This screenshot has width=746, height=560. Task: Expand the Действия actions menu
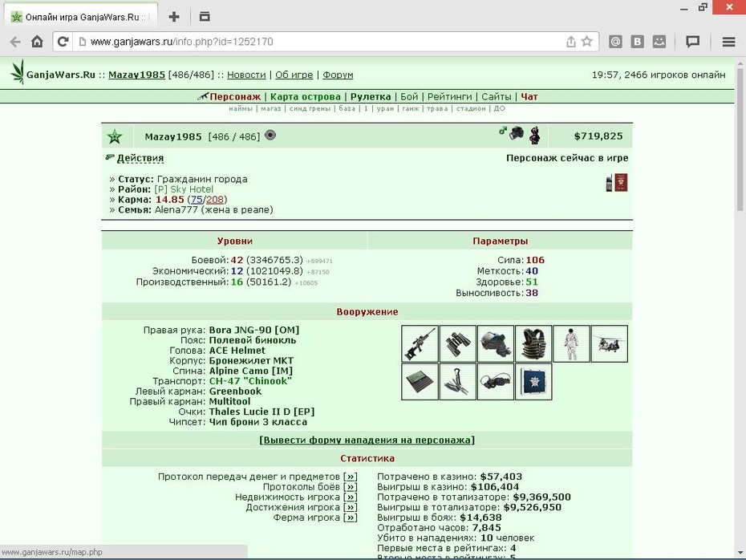[x=140, y=158]
